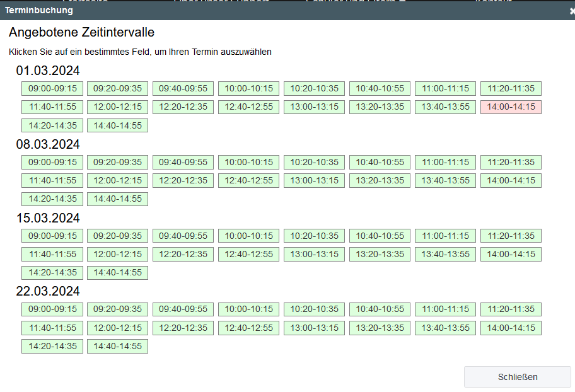
Task: Click the Angebotene Zeitintervalle heading
Action: tap(81, 32)
